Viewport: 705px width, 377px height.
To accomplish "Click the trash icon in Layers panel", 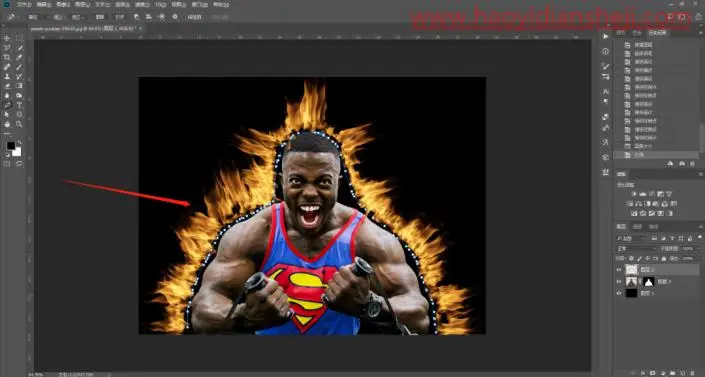I will point(692,373).
